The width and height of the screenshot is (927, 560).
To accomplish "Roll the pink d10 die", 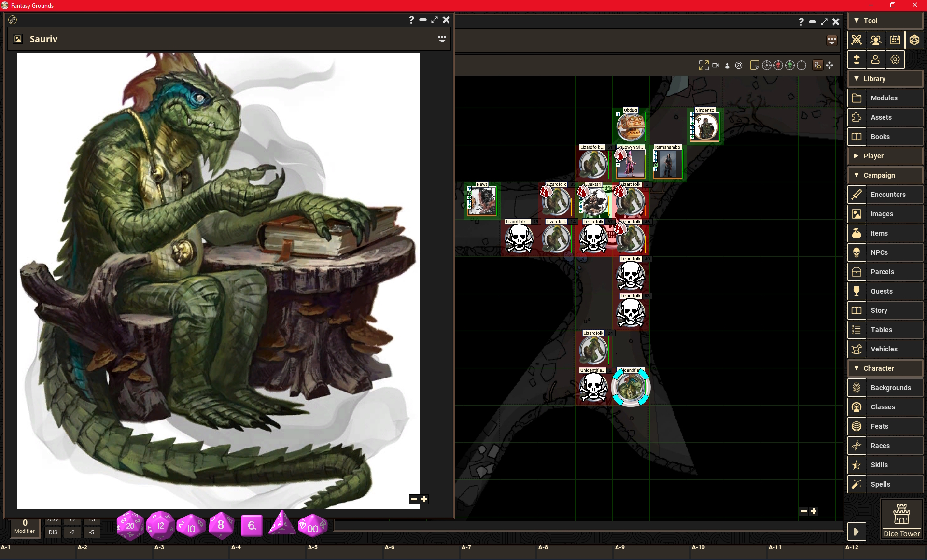I will point(191,526).
